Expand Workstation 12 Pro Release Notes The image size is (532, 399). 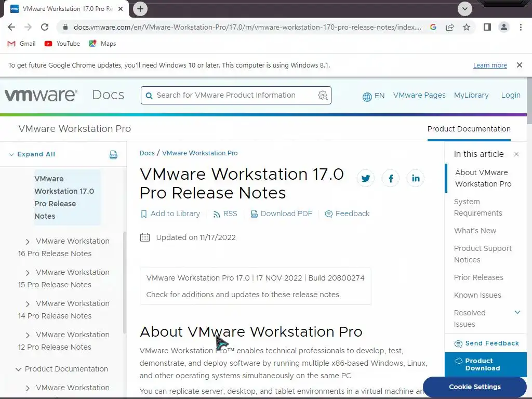[28, 335]
